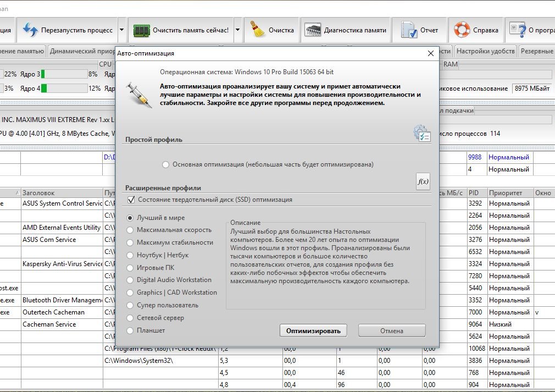Select the Digital Audio Workstation profile
Image resolution: width=555 pixels, height=392 pixels.
click(x=130, y=280)
